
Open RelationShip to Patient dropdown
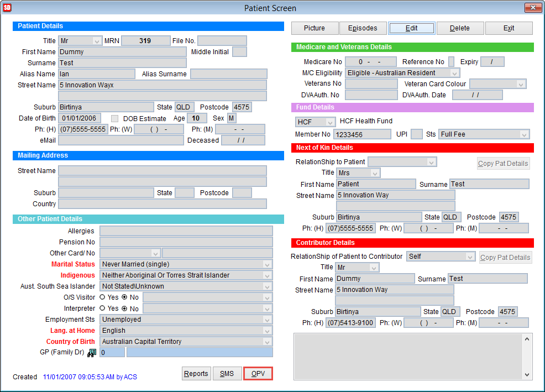pyautogui.click(x=431, y=162)
